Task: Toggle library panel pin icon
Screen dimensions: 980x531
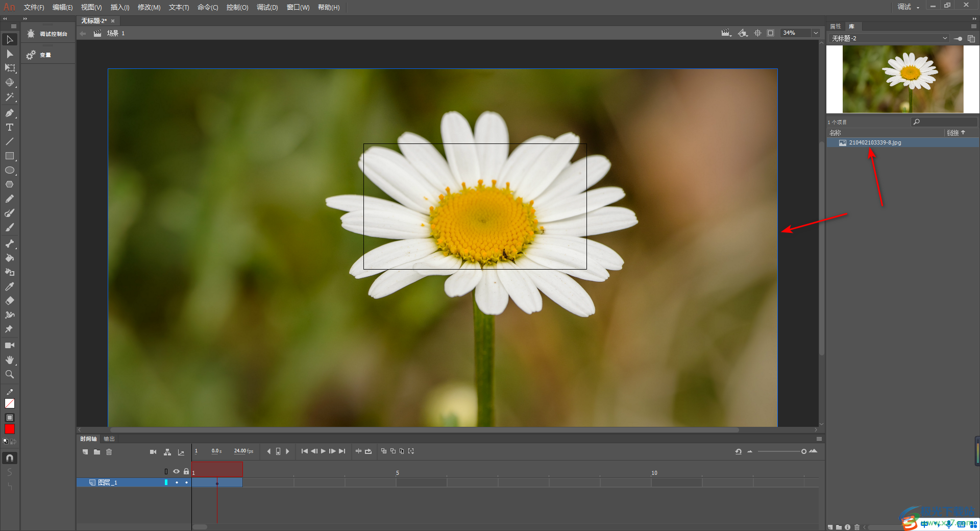Action: tap(959, 39)
